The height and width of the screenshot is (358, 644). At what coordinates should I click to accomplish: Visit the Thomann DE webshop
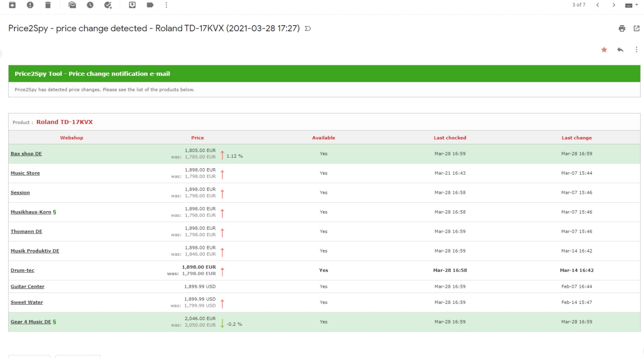coord(26,231)
